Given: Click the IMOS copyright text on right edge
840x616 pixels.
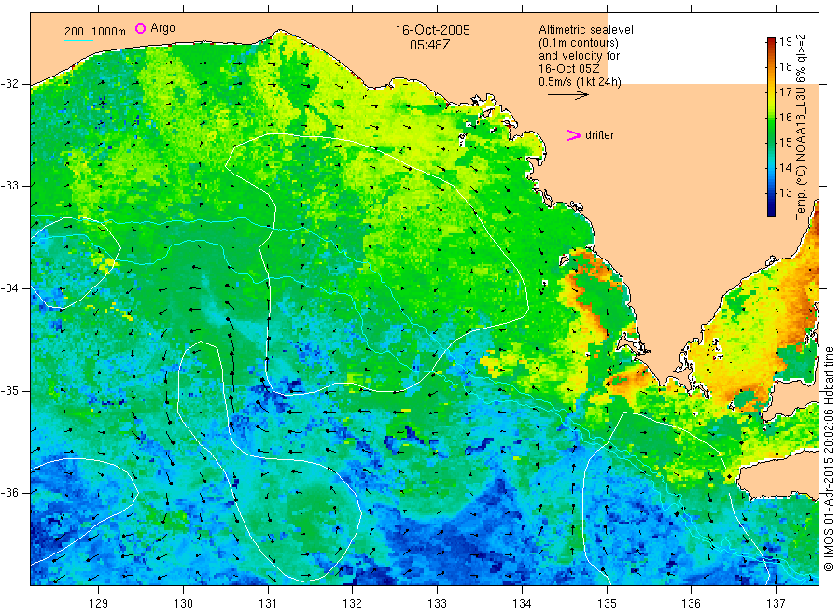Looking at the screenshot, I should tap(828, 458).
